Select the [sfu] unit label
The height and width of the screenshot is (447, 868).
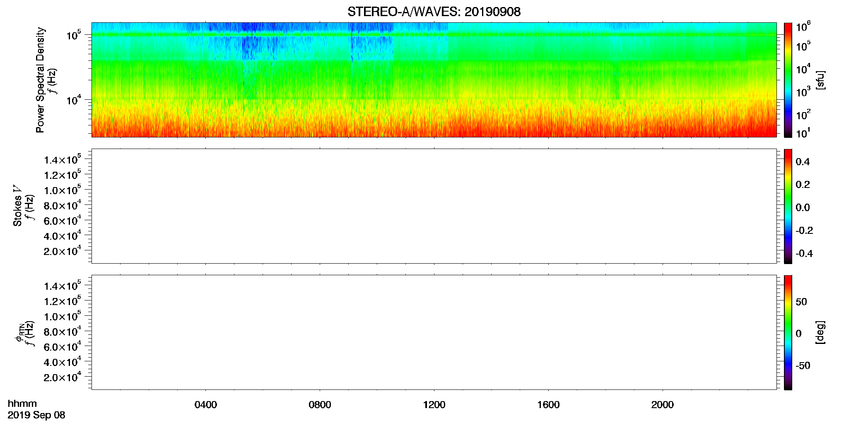[820, 80]
